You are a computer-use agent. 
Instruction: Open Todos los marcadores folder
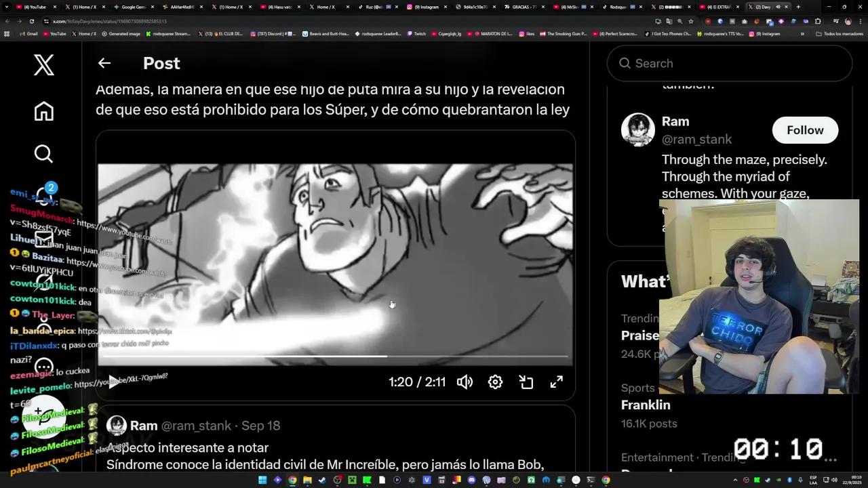[x=840, y=33]
